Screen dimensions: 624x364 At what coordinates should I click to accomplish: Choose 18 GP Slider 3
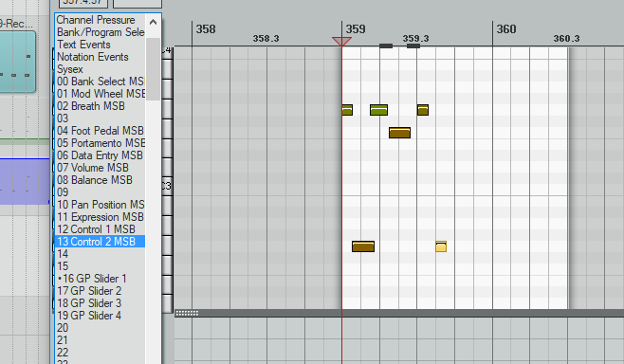(x=100, y=303)
